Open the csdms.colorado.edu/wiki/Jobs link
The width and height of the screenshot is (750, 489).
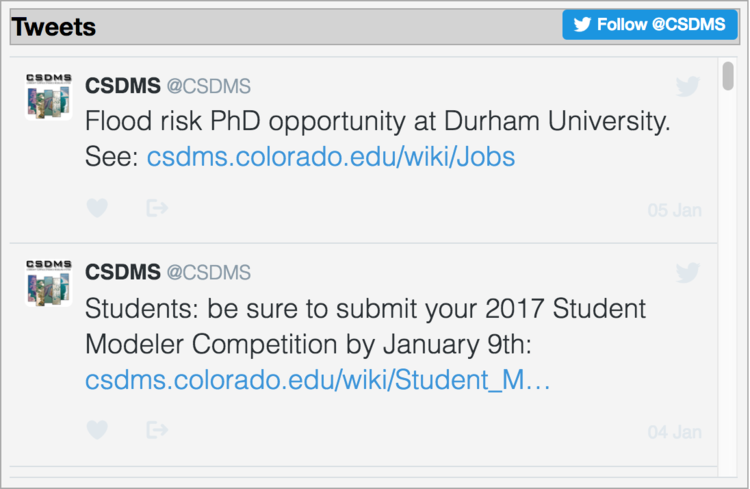click(x=331, y=158)
